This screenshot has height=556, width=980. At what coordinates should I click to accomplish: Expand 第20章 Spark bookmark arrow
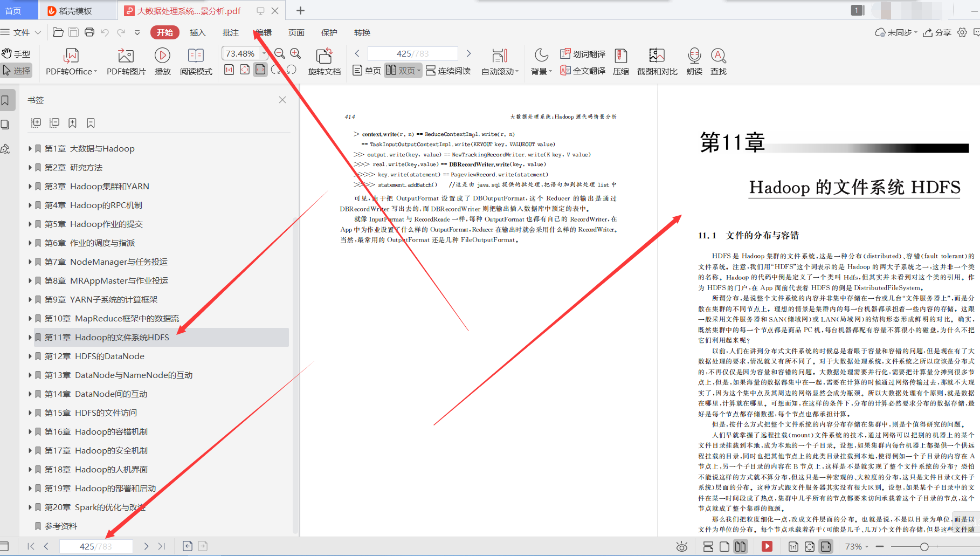click(30, 507)
